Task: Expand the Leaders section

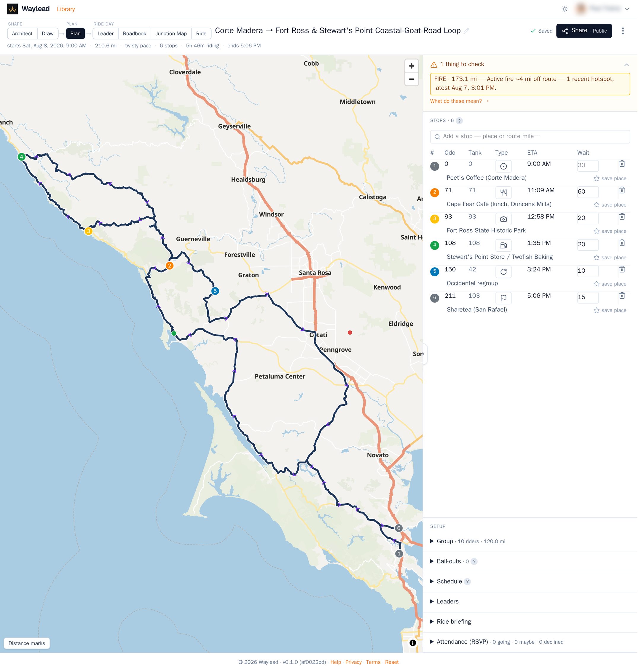Action: tap(530, 602)
